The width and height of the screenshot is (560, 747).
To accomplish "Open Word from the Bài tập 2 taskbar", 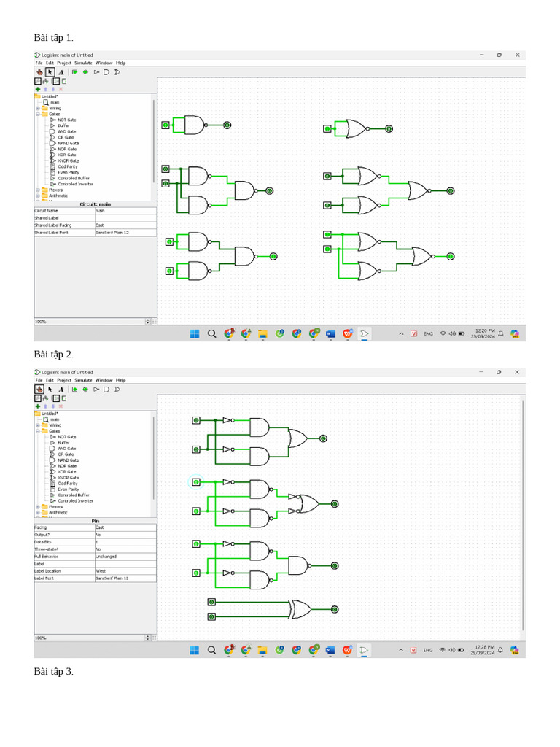I will pos(330,650).
